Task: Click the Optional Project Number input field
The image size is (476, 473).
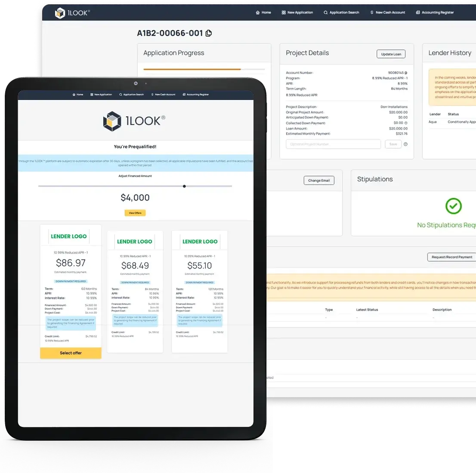Action: click(x=333, y=144)
